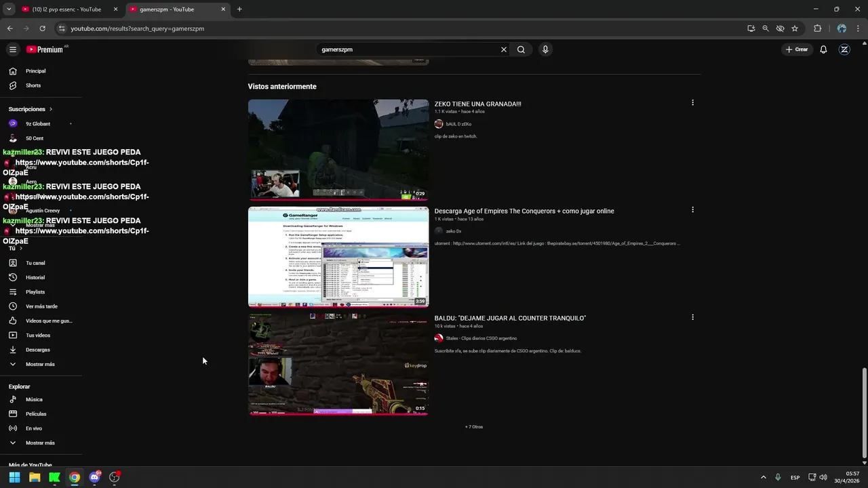The width and height of the screenshot is (868, 488).
Task: Go back with the browser back arrow
Action: [x=9, y=28]
